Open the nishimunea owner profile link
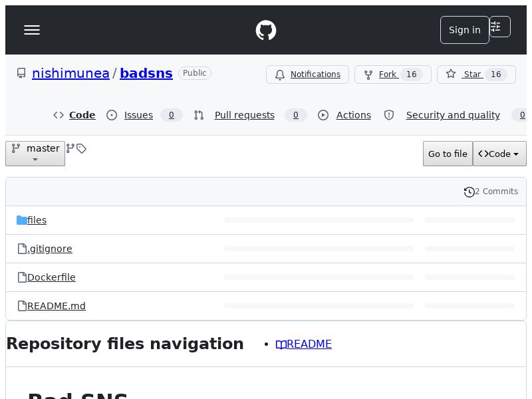This screenshot has width=532, height=399. [x=70, y=73]
